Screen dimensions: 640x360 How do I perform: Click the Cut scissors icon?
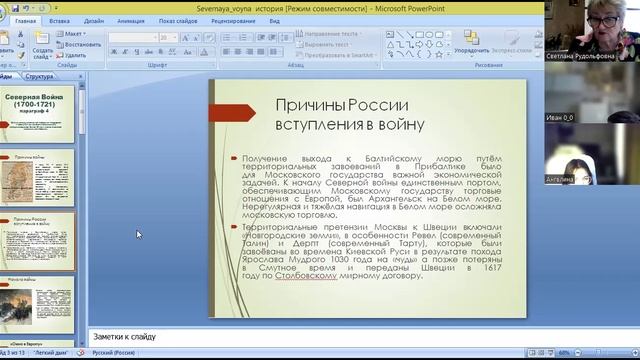point(20,34)
